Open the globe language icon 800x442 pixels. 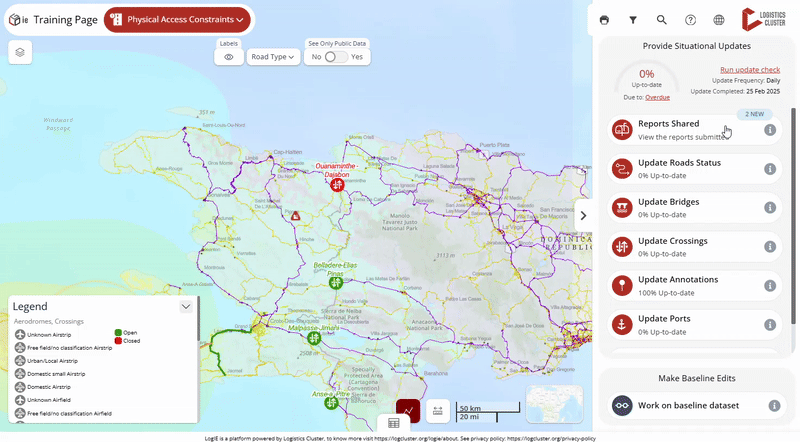(x=718, y=20)
